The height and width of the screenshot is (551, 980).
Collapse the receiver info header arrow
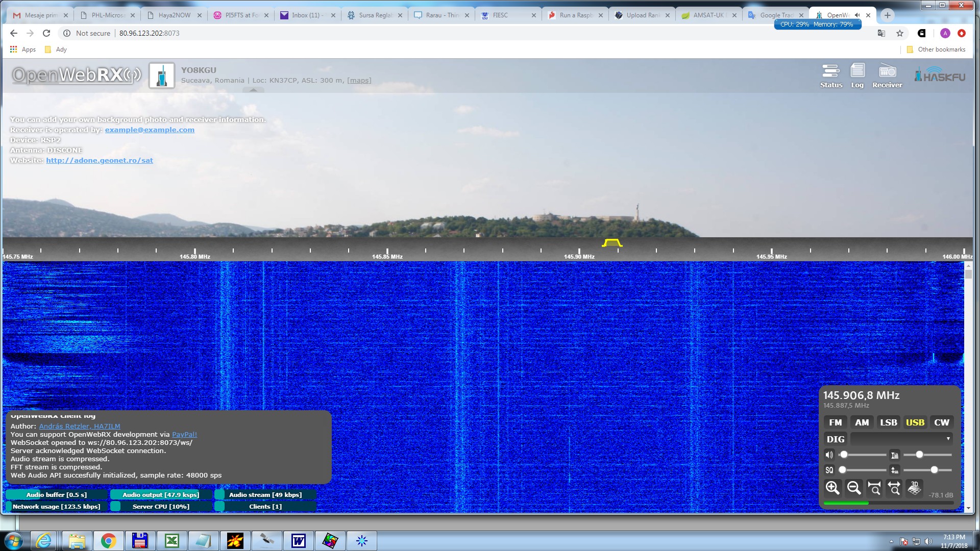point(253,90)
